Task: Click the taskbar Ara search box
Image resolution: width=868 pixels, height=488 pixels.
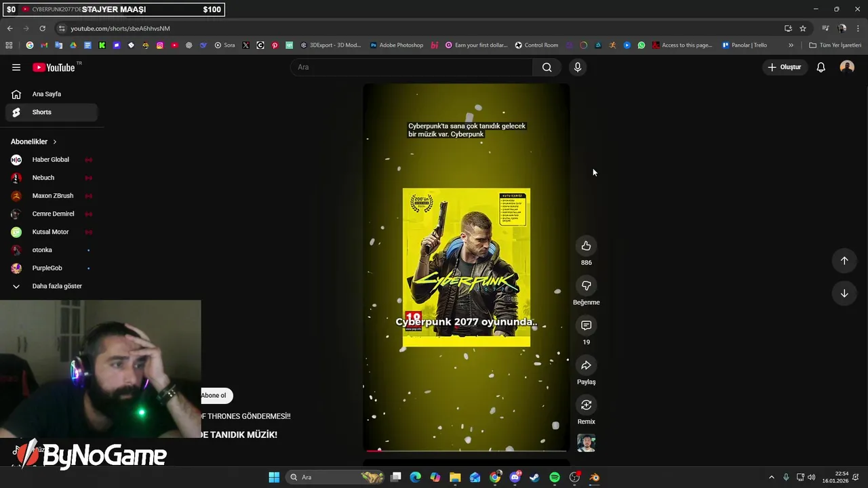Action: pos(336,477)
